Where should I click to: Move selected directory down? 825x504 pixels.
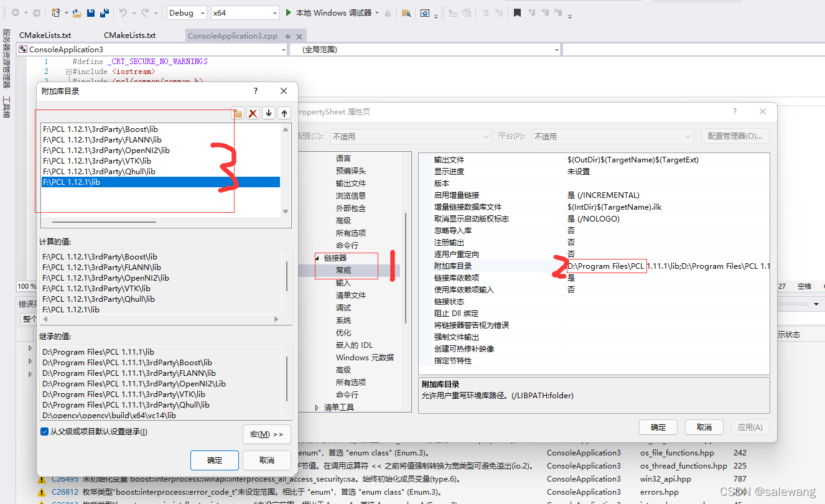[x=269, y=113]
